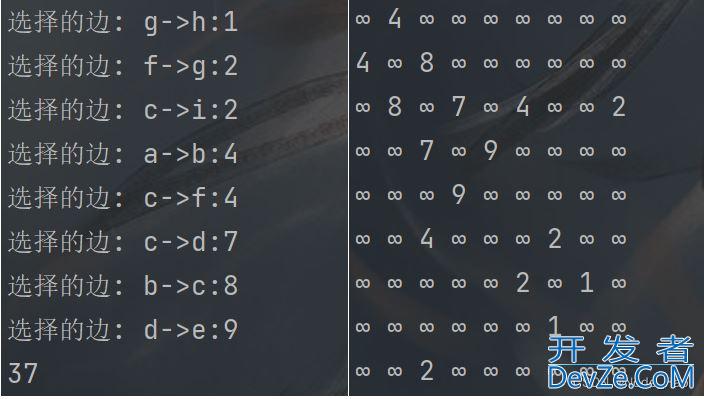Click the 1 in the seventh matrix row
The image size is (704, 399).
(x=586, y=282)
